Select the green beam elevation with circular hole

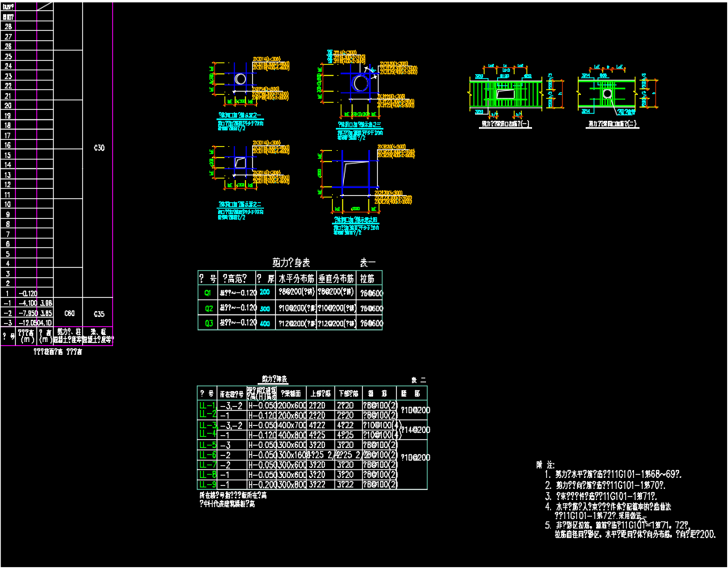pos(605,94)
